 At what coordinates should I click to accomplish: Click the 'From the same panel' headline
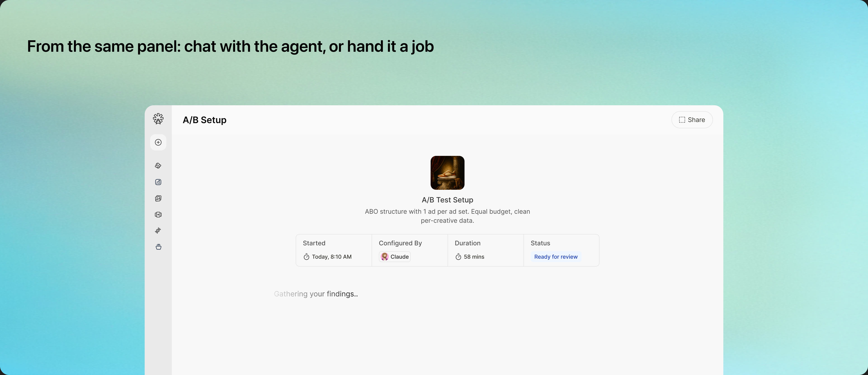point(231,47)
